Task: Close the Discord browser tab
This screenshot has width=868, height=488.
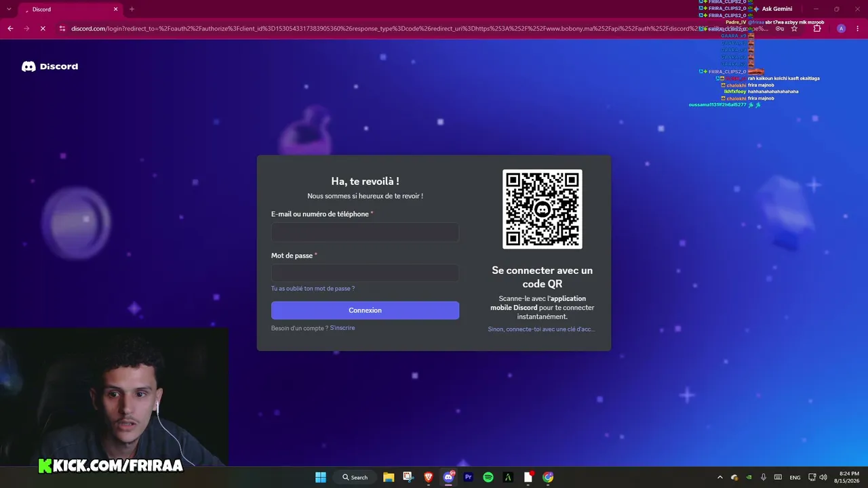Action: click(x=116, y=9)
